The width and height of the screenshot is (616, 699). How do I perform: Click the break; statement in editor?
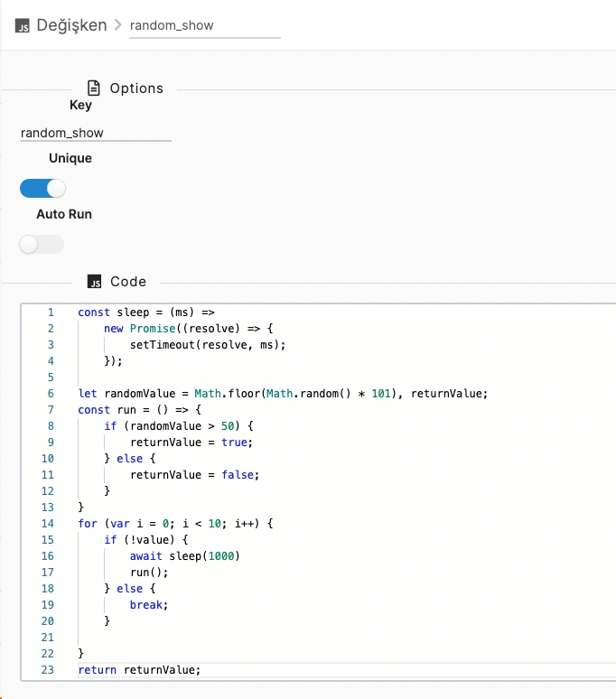pyautogui.click(x=150, y=604)
